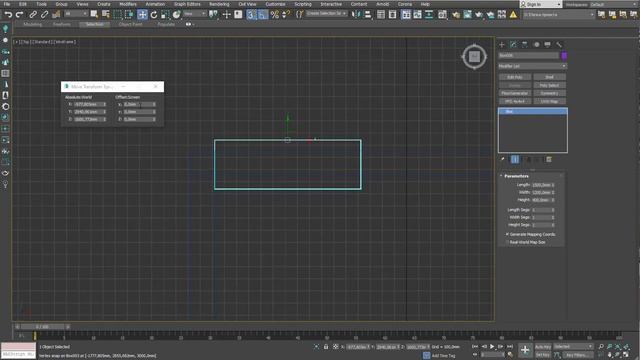The image size is (640, 360).
Task: Open the project path dropdown in the toolbar
Action: click(558, 15)
